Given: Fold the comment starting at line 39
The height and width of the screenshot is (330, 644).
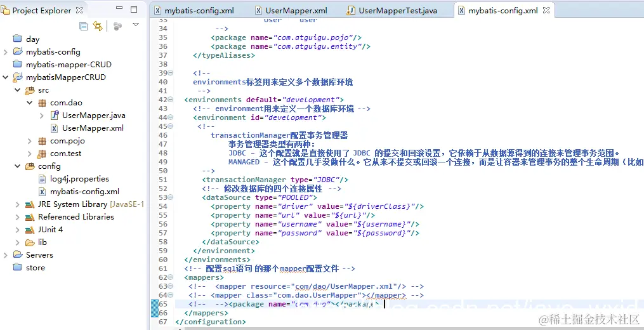Looking at the screenshot, I should (171, 73).
